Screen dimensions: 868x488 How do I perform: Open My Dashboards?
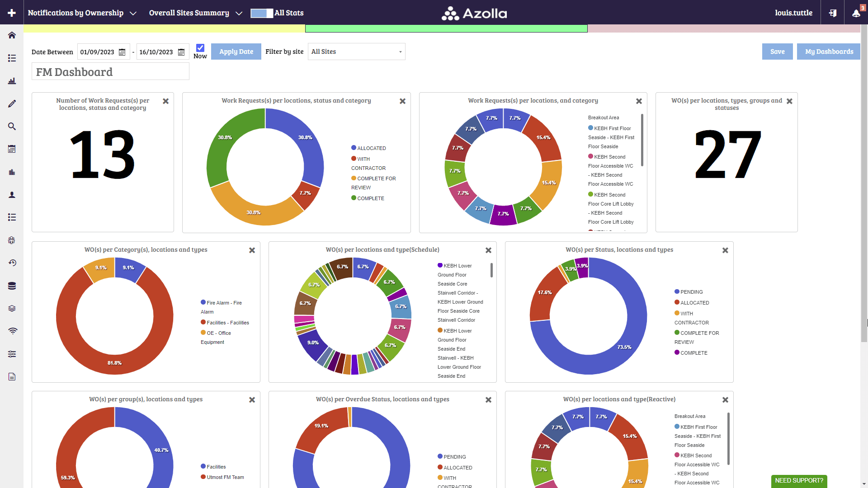tap(829, 52)
